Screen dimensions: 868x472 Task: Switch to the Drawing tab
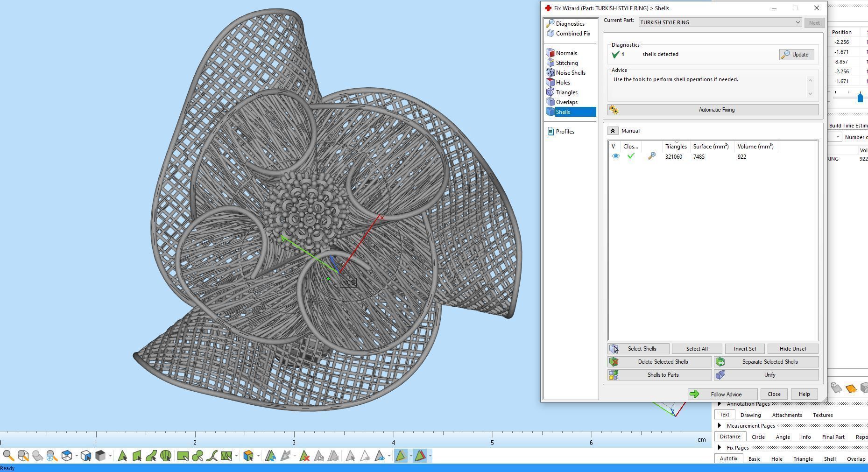750,415
